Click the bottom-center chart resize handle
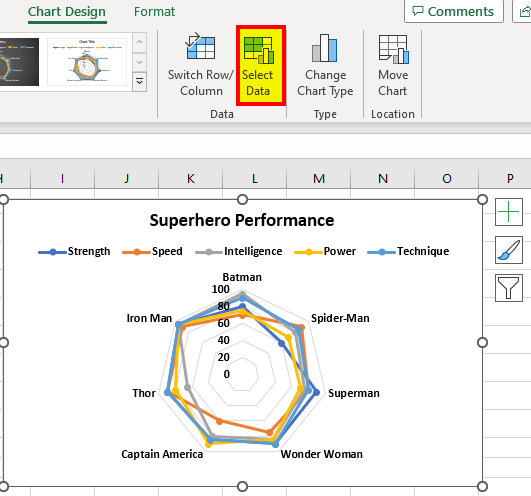 pyautogui.click(x=242, y=487)
